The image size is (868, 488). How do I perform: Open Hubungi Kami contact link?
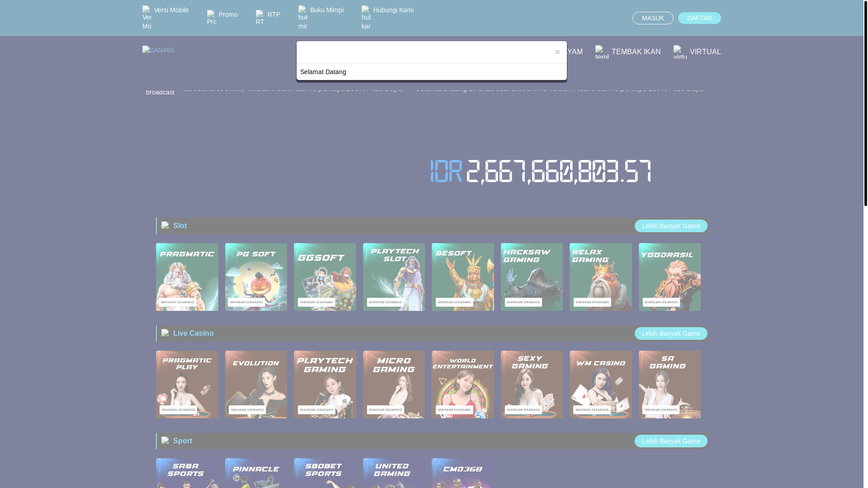pyautogui.click(x=387, y=18)
